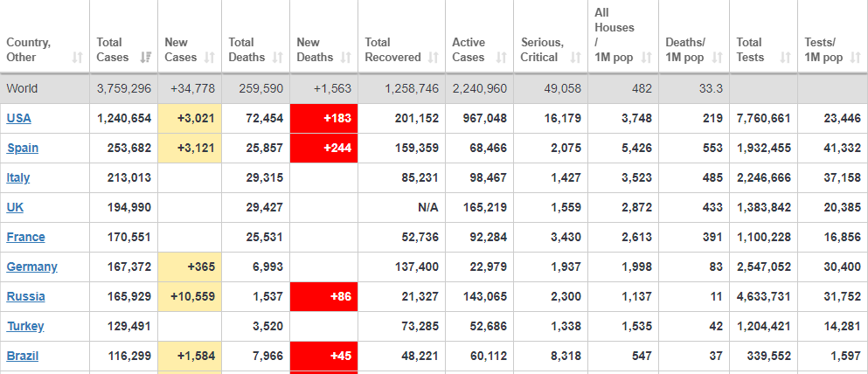Click Brazil total tests 339,552
The image size is (868, 374).
click(x=768, y=356)
